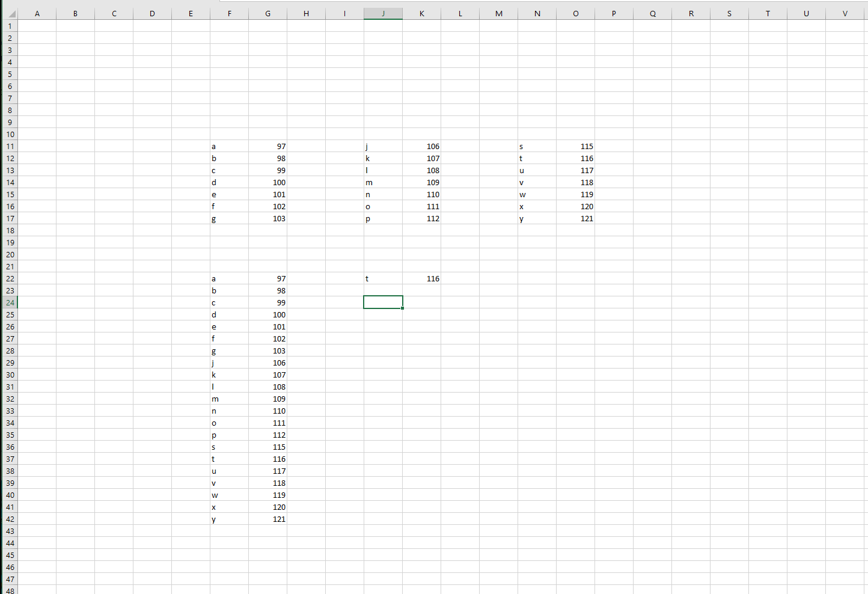Click cell G41 with value 120

tap(268, 507)
